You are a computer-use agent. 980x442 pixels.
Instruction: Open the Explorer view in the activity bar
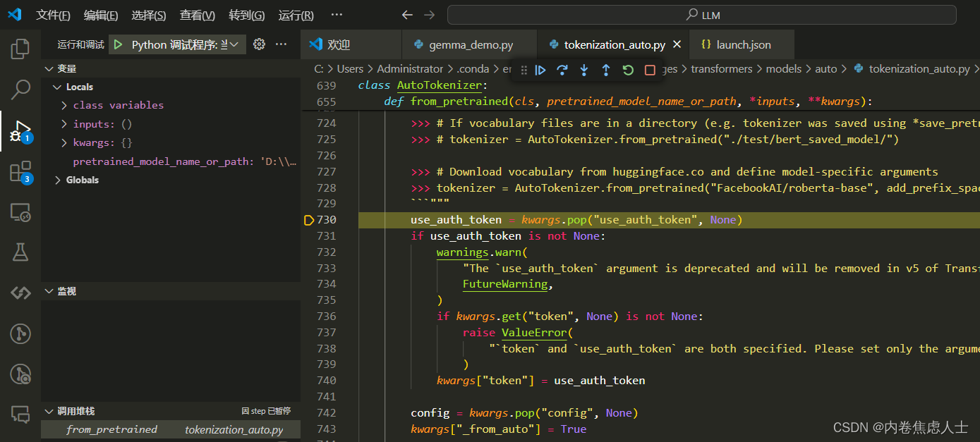pyautogui.click(x=20, y=48)
